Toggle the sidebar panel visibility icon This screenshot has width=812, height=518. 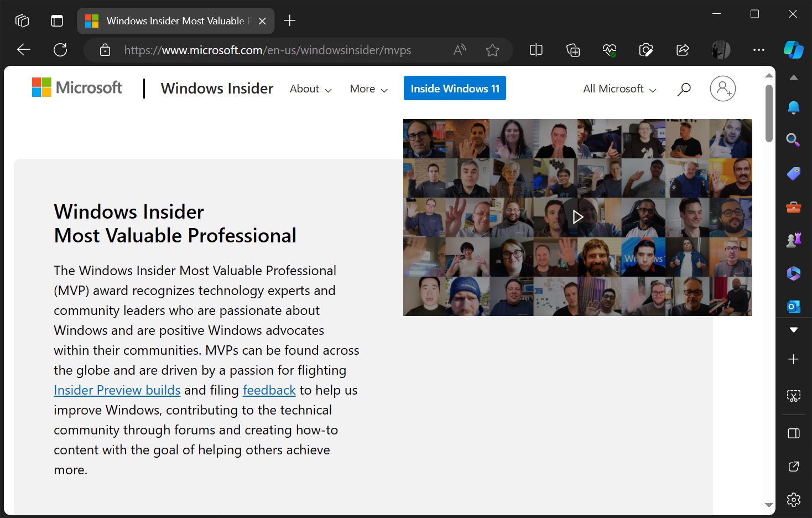click(794, 433)
